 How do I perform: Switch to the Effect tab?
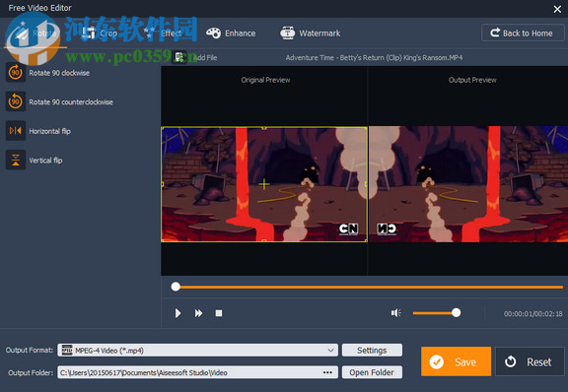pyautogui.click(x=163, y=33)
